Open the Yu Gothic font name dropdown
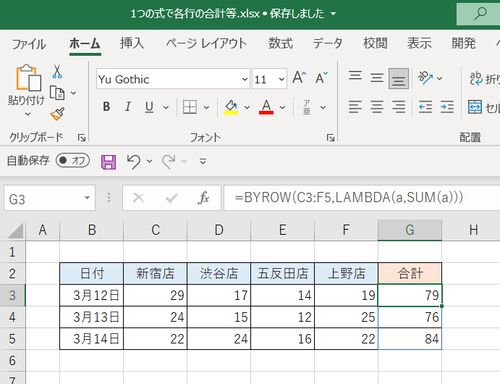This screenshot has width=500, height=384. (x=245, y=79)
